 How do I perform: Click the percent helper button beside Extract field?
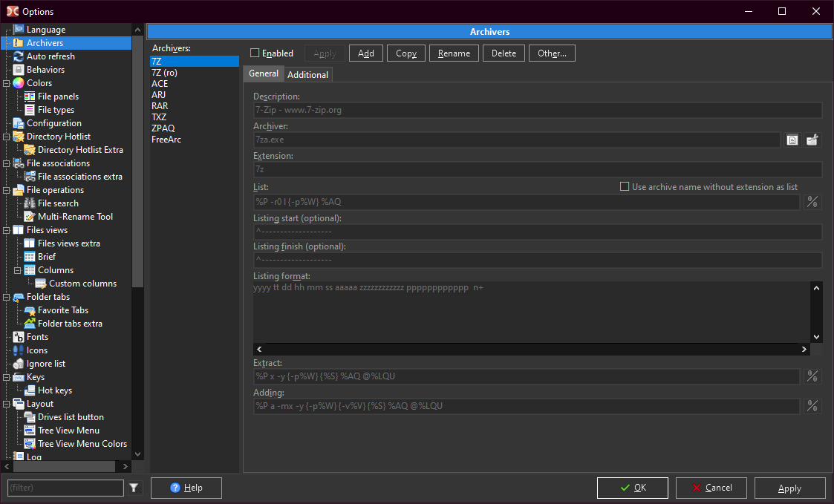click(x=812, y=376)
